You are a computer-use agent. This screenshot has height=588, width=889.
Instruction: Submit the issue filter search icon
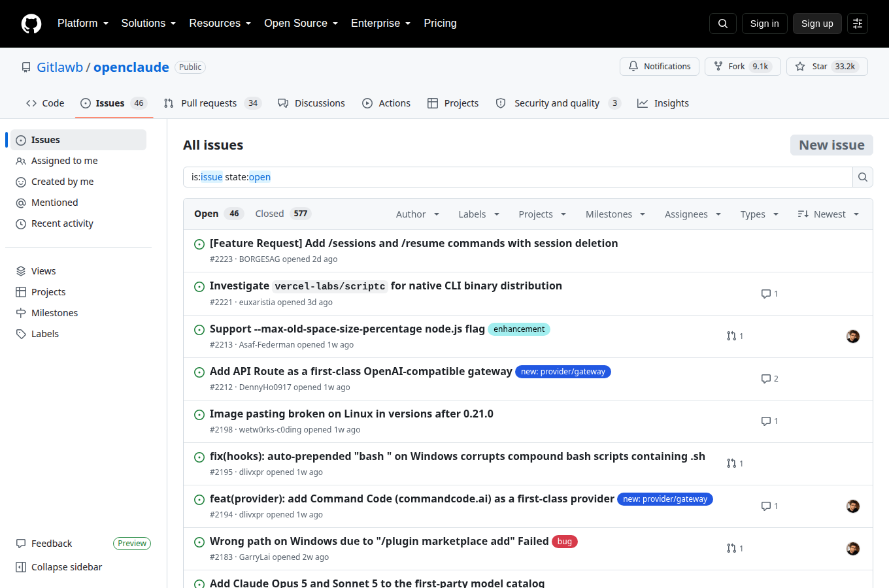(x=863, y=177)
